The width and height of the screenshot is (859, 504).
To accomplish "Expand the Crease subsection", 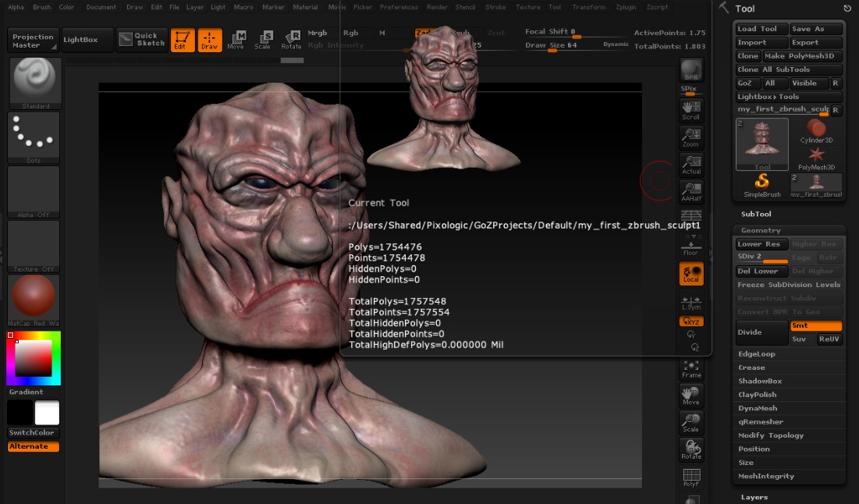I will coord(751,367).
